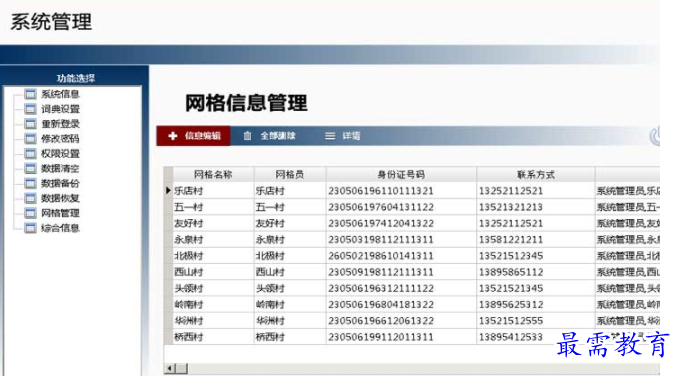Click ID number 230506196804181322
The height and width of the screenshot is (376, 678).
tap(381, 304)
